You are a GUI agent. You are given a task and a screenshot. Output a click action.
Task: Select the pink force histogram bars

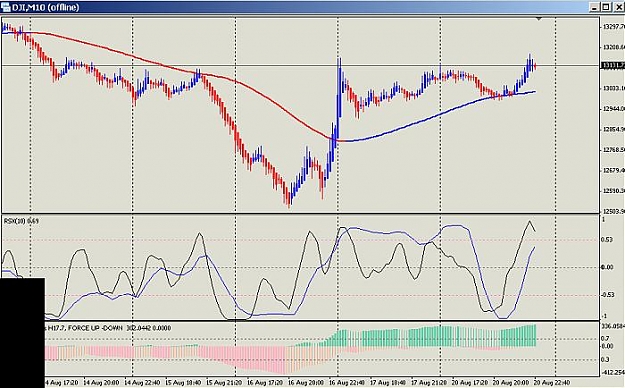(255, 359)
